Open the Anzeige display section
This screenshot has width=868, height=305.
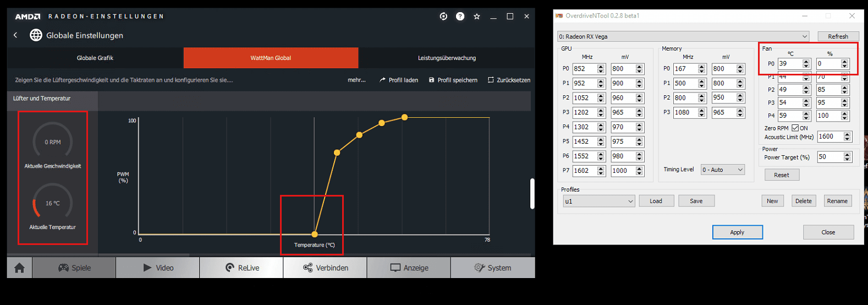(409, 268)
